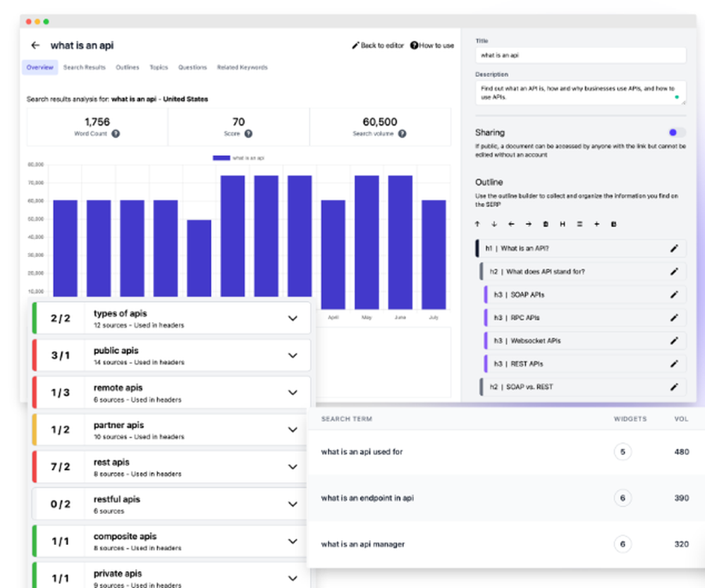Open the Questions tab

(x=192, y=68)
